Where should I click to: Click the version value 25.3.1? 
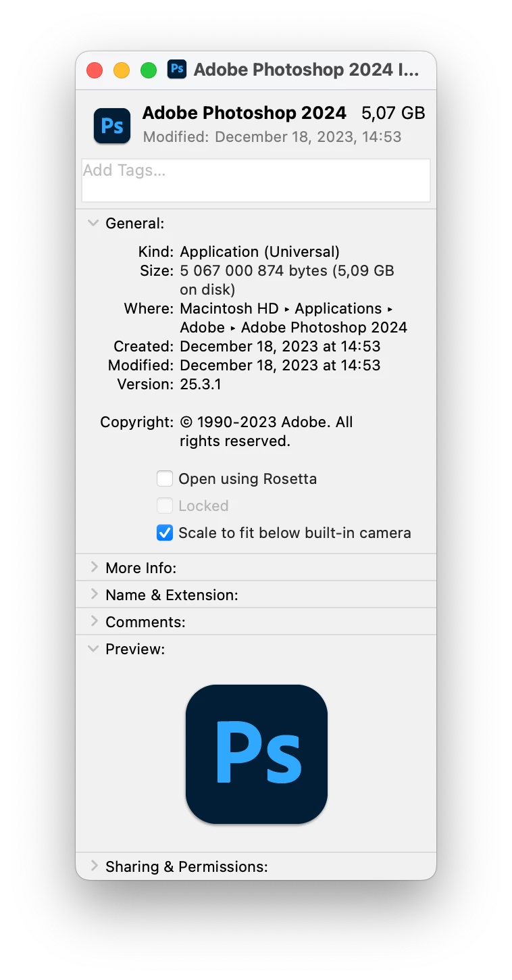pyautogui.click(x=201, y=385)
